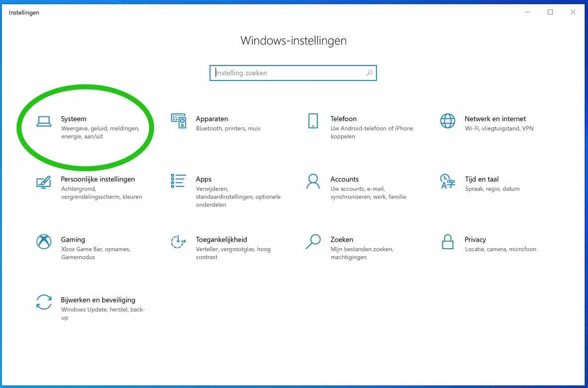Screen dimensions: 588x388
Task: Click the Apps list icon
Action: (178, 181)
